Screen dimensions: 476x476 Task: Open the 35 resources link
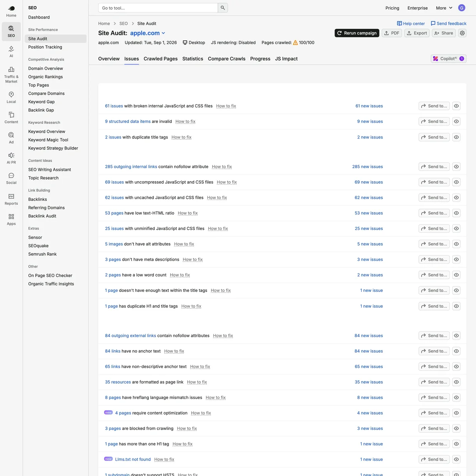tap(118, 382)
